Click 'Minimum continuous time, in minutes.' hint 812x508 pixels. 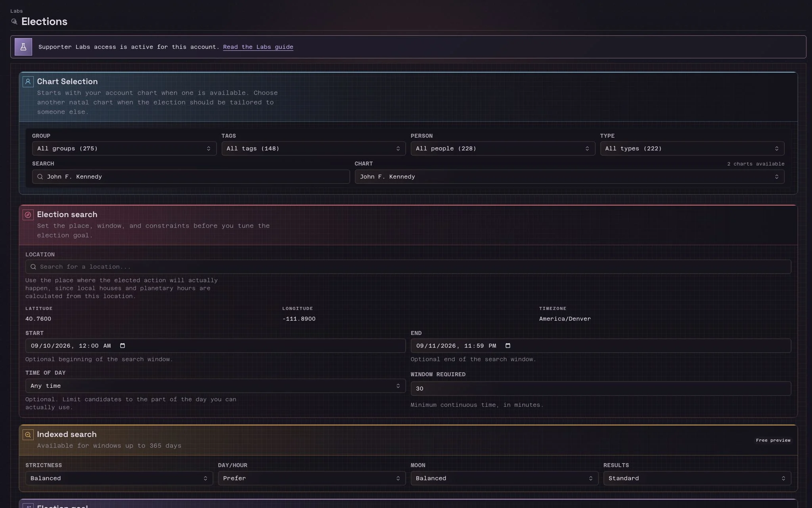tap(477, 405)
